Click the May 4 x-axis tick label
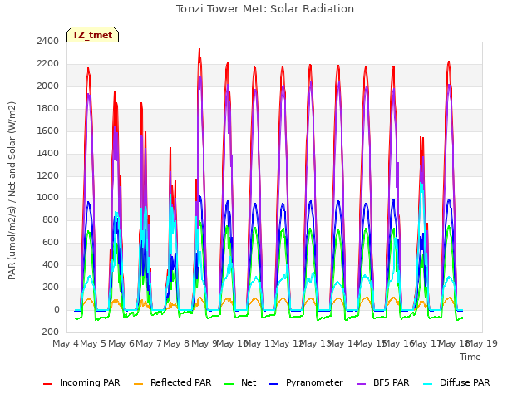The height and width of the screenshot is (399, 532). 66,343
